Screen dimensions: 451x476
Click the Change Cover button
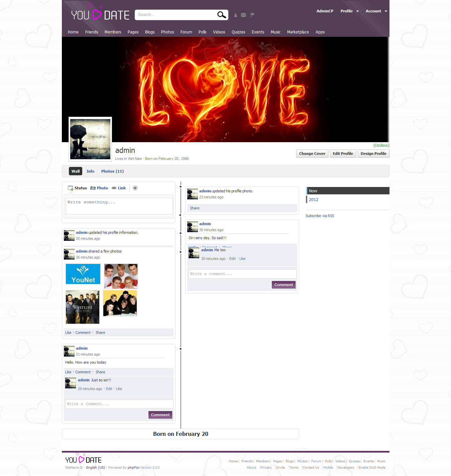point(312,154)
